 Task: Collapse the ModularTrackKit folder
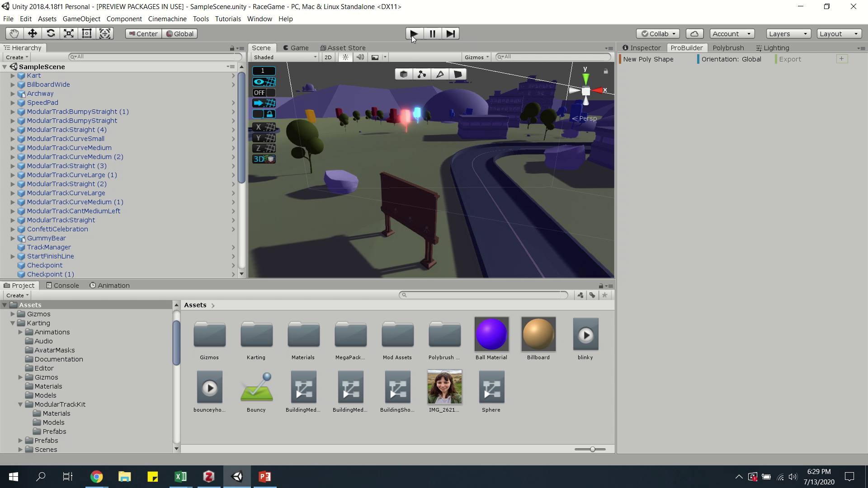[x=20, y=404]
